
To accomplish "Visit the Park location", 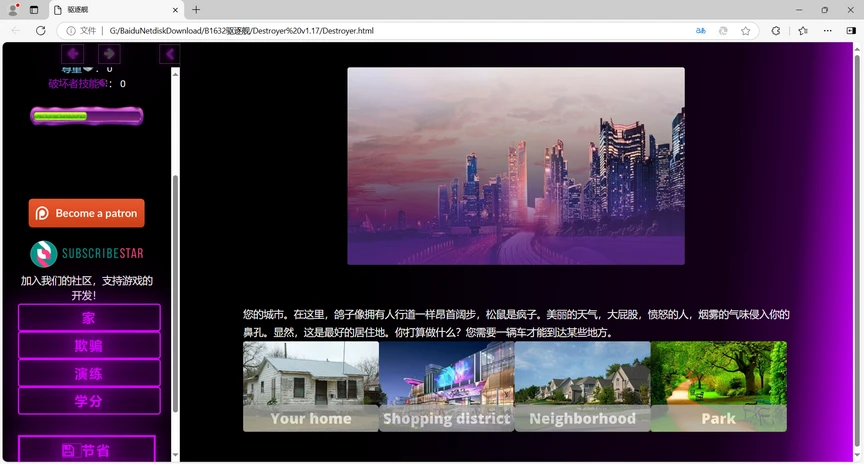I will tap(718, 387).
